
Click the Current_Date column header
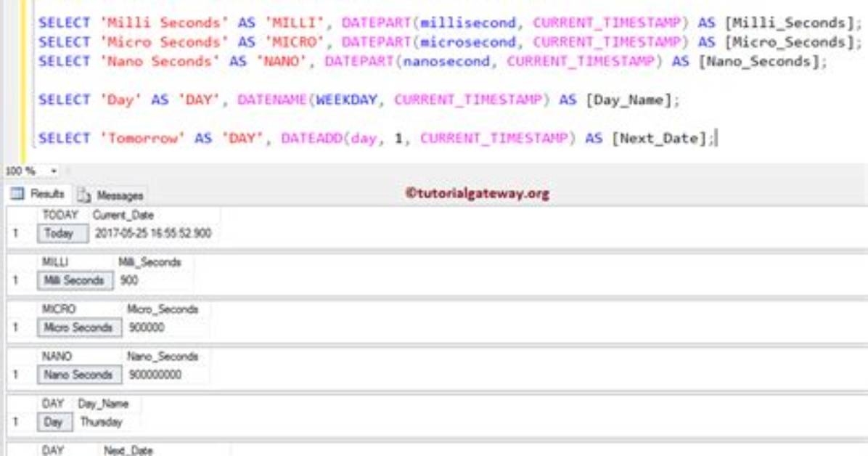pos(123,215)
